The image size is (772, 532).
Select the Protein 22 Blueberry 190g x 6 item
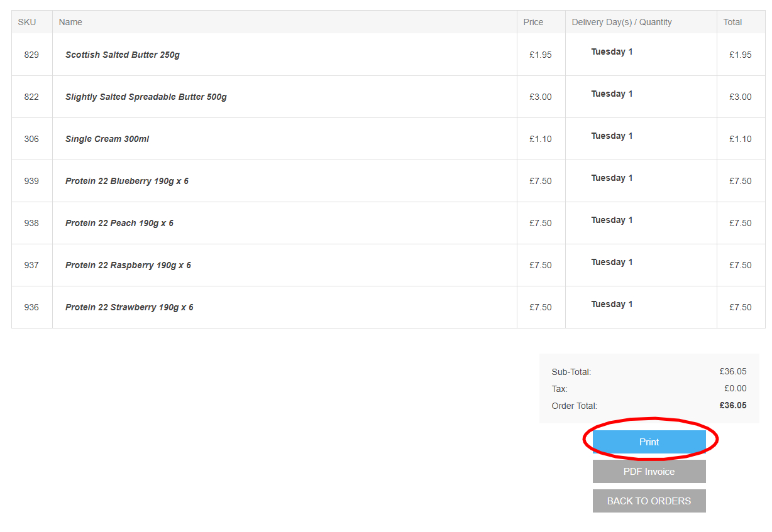(x=126, y=181)
